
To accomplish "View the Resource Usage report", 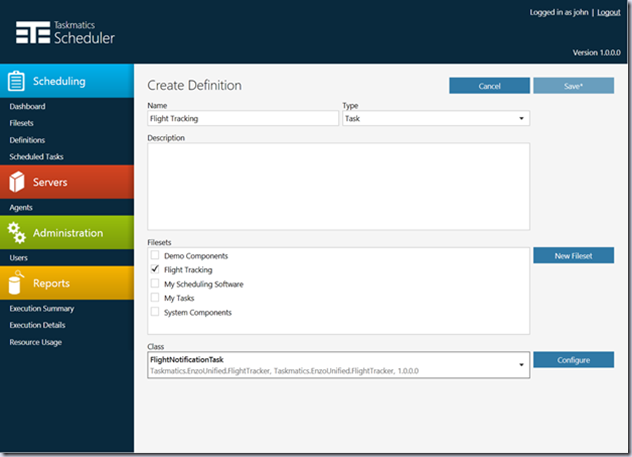I will pos(35,342).
